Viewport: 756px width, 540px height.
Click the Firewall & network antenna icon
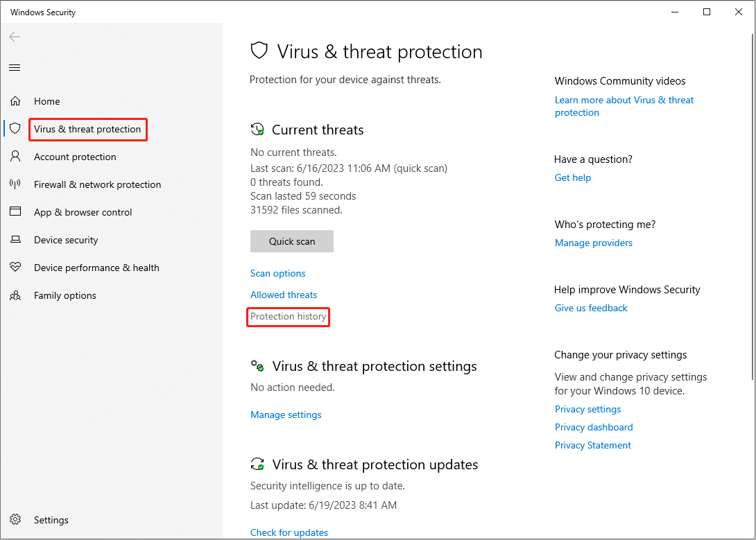[x=15, y=184]
